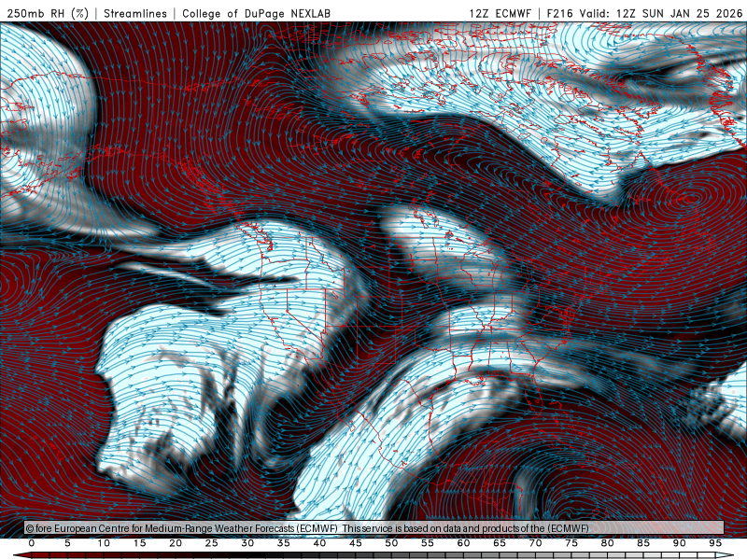Click legend value "95" on color scale
This screenshot has width=747, height=560.
pos(715,543)
